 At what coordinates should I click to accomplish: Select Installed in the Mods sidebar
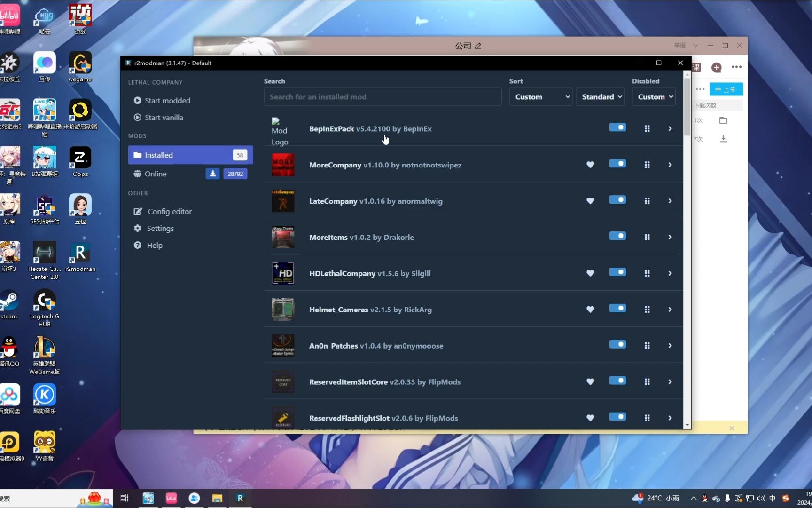190,155
